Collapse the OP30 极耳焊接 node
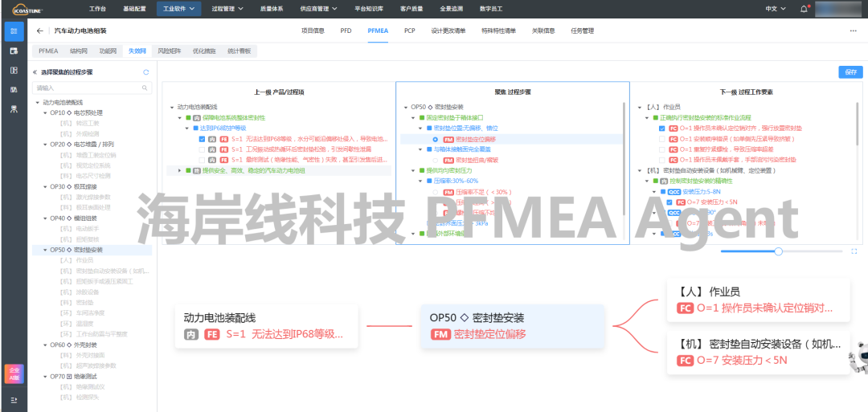Screen dimensions: 868x412 coord(45,186)
